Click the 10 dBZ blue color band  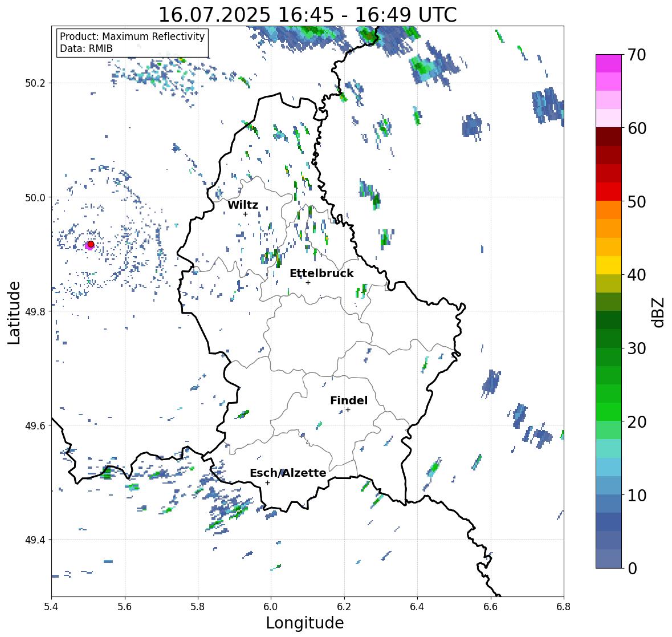tap(609, 485)
